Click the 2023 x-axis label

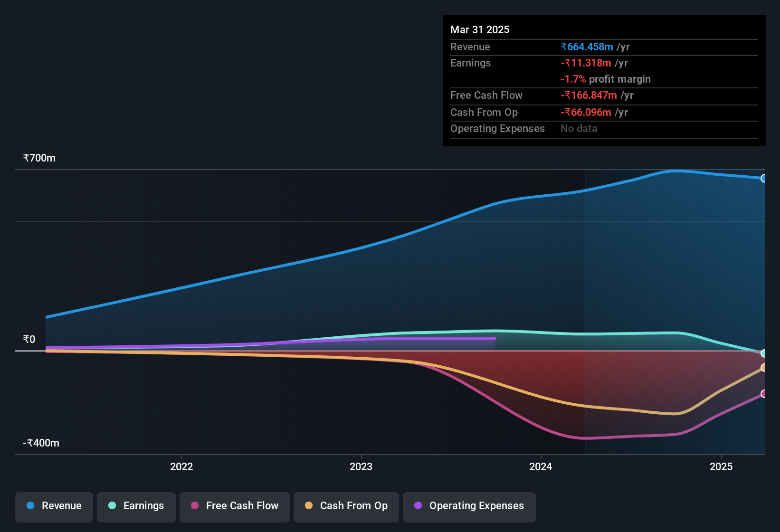click(361, 466)
